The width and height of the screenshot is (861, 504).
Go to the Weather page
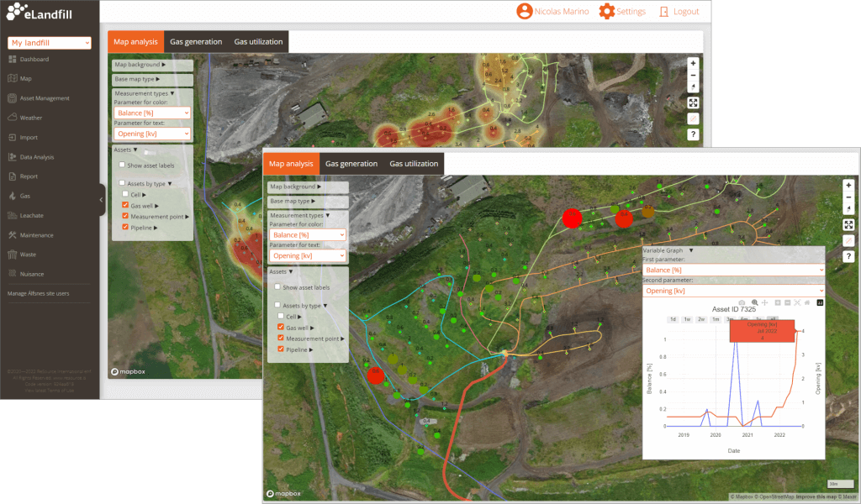point(30,118)
